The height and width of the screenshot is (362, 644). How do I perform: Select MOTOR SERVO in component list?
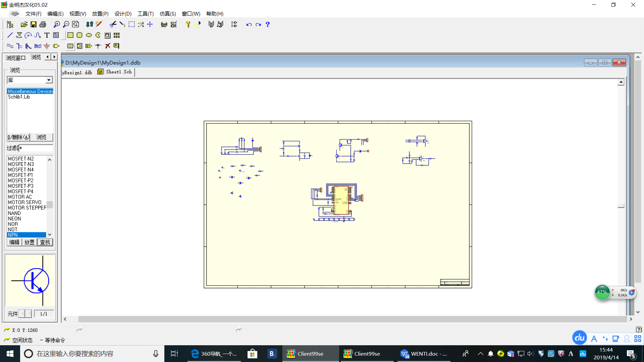(25, 202)
